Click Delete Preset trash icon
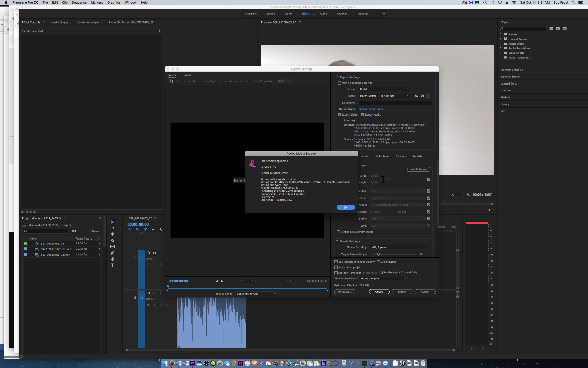 click(429, 96)
